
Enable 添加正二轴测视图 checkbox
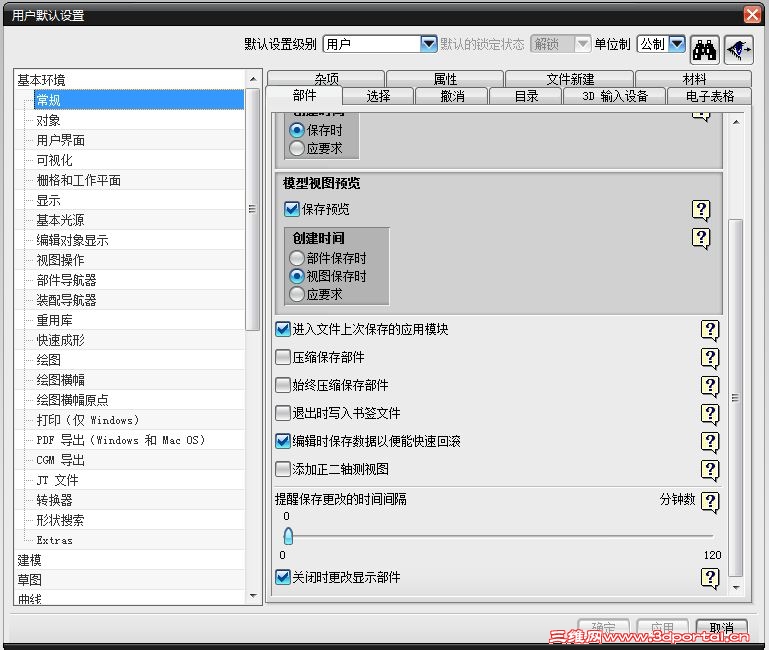coord(283,469)
